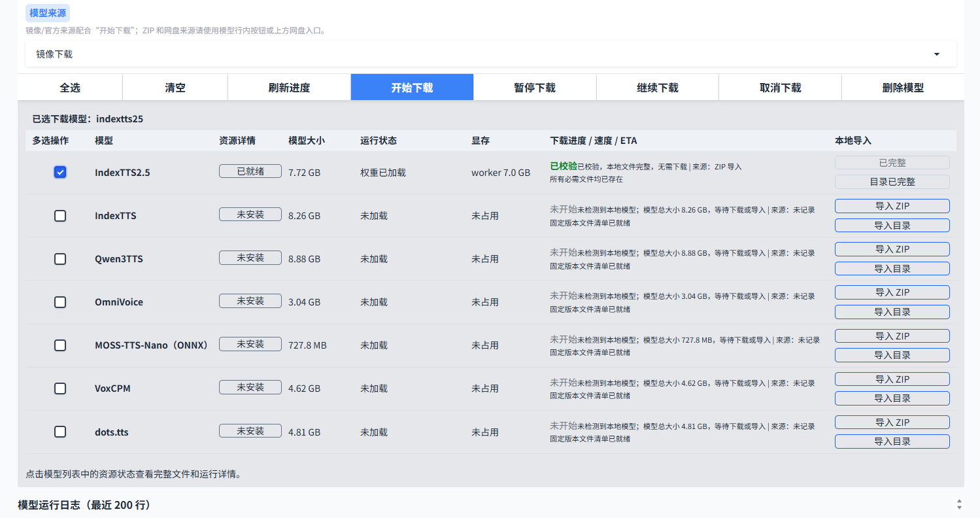Click the green 已校验 status text
The image size is (980, 518).
point(564,166)
